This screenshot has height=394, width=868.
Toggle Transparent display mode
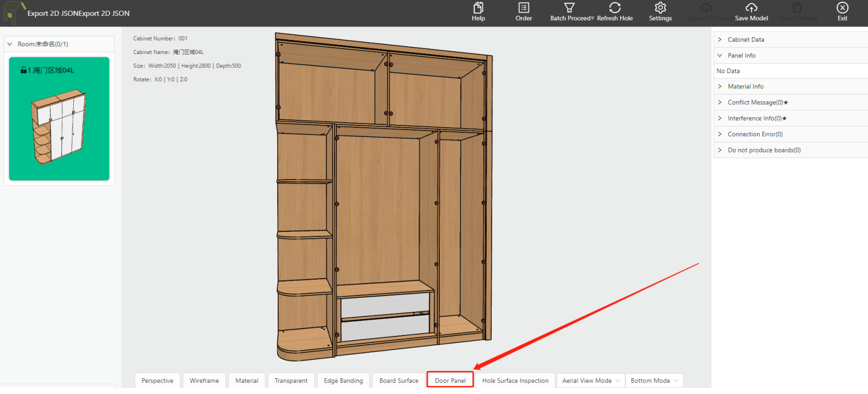coord(291,380)
